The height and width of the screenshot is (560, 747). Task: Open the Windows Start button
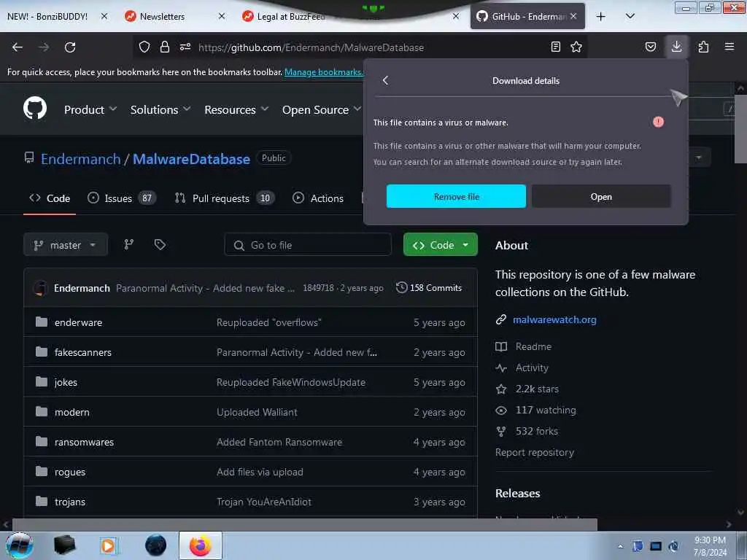click(x=20, y=545)
